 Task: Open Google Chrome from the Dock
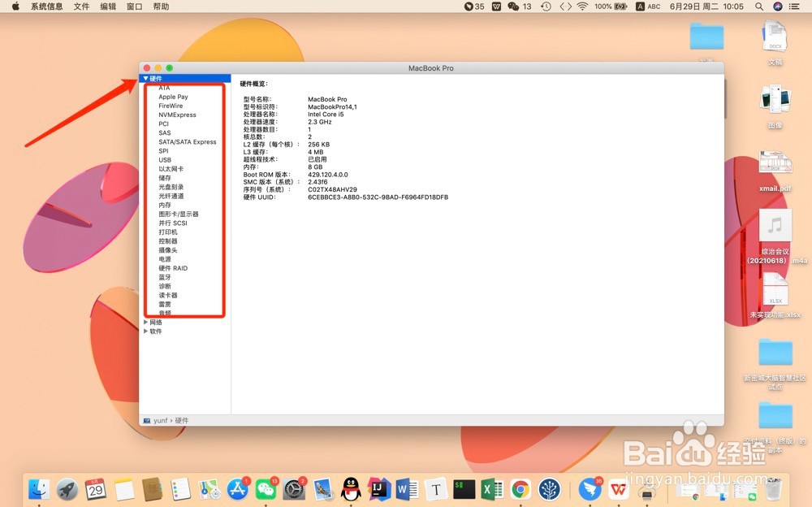click(x=520, y=490)
